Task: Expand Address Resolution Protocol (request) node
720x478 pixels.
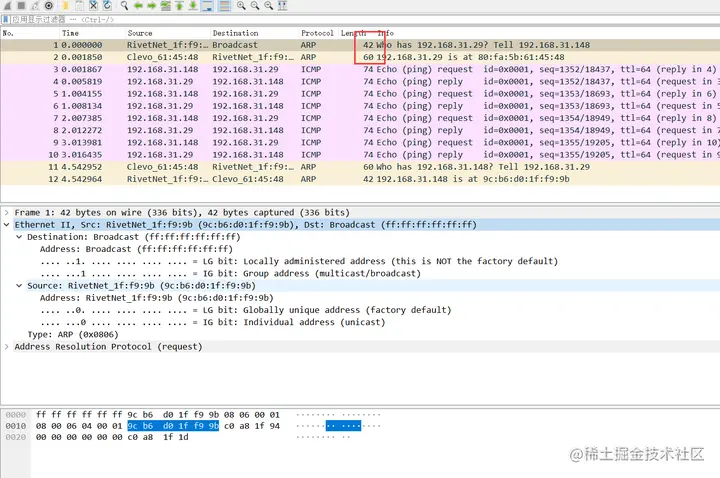Action: pos(6,347)
